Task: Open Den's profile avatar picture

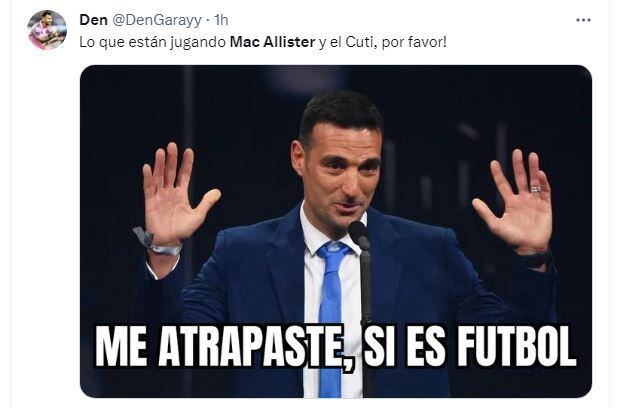Action: tap(46, 30)
